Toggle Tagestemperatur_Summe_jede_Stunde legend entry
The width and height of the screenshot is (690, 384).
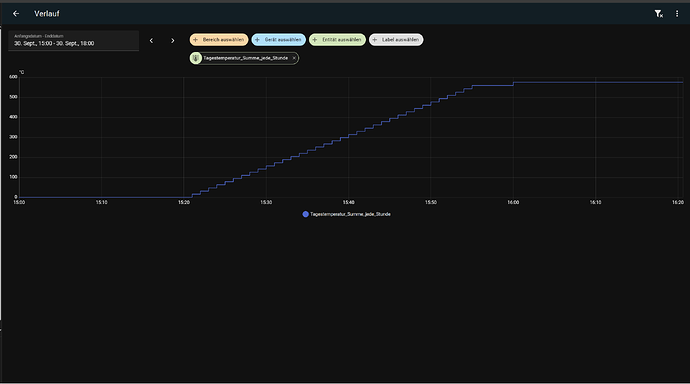(x=346, y=214)
